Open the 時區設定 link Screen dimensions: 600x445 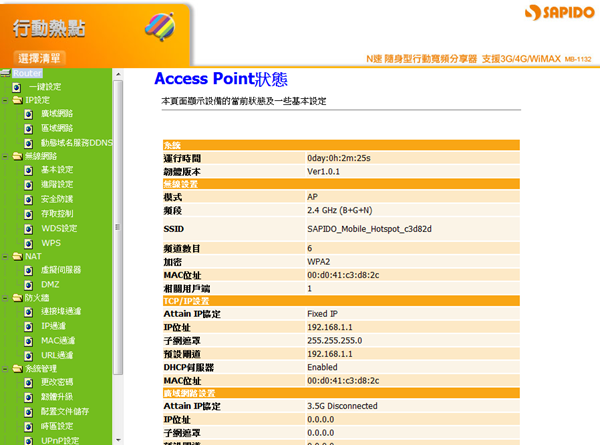tap(57, 426)
